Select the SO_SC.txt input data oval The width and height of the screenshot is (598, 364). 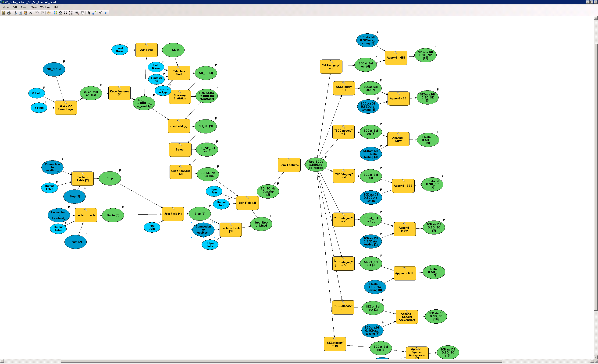point(54,69)
